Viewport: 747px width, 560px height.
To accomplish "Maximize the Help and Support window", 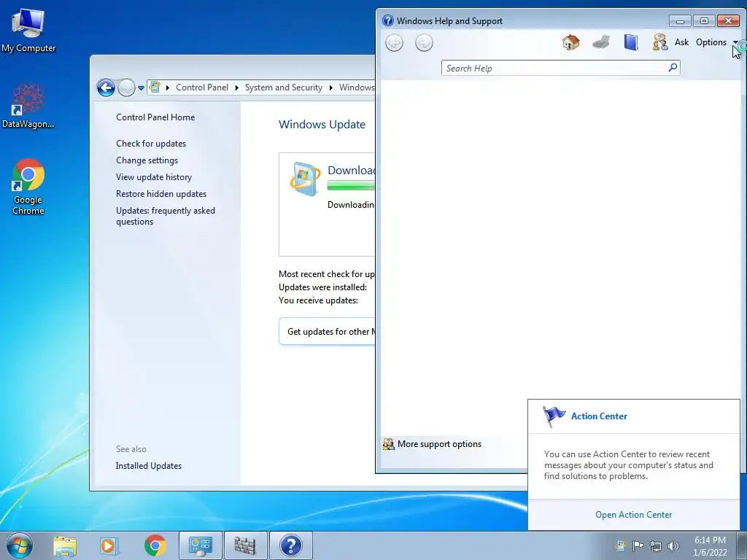I will pos(704,21).
